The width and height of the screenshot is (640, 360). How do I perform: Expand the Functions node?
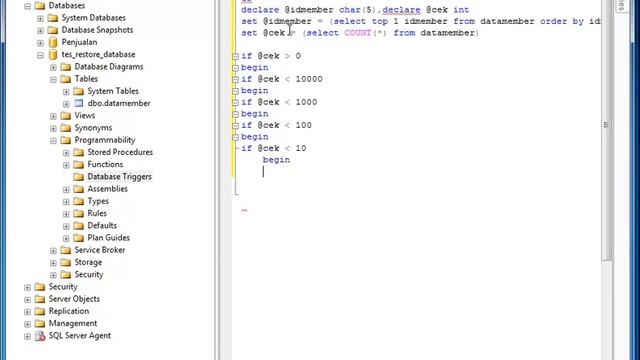coord(66,165)
